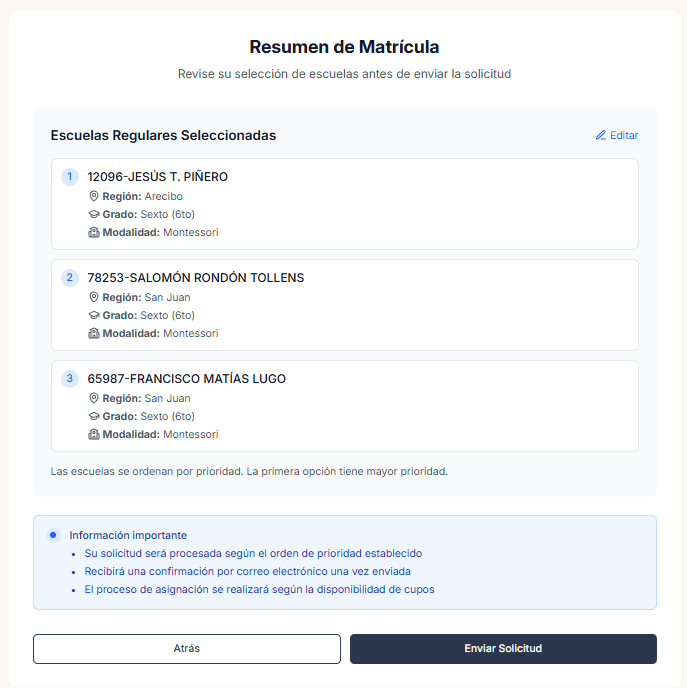Click the Resumen de Matrícula heading
The height and width of the screenshot is (688, 687).
click(344, 47)
